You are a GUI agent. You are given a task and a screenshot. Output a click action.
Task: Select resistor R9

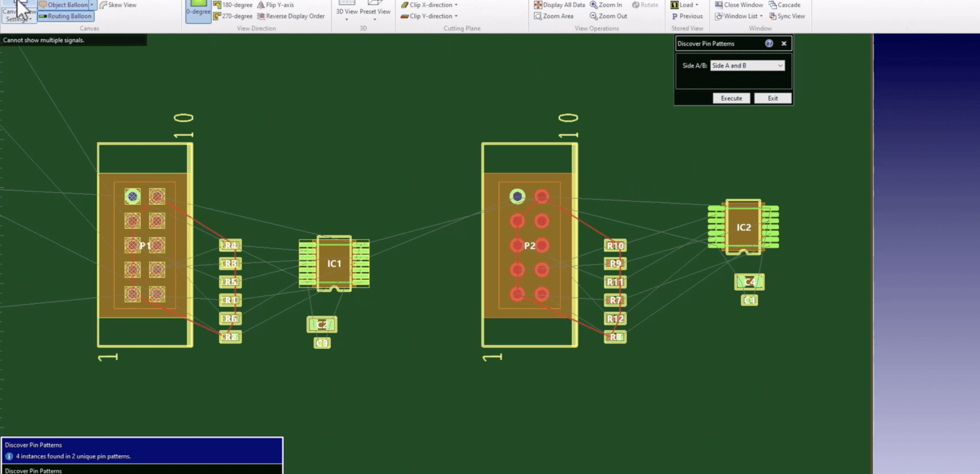[615, 264]
